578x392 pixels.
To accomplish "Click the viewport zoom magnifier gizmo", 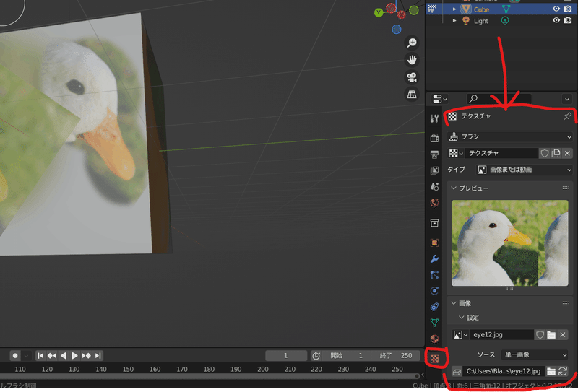I will (412, 43).
